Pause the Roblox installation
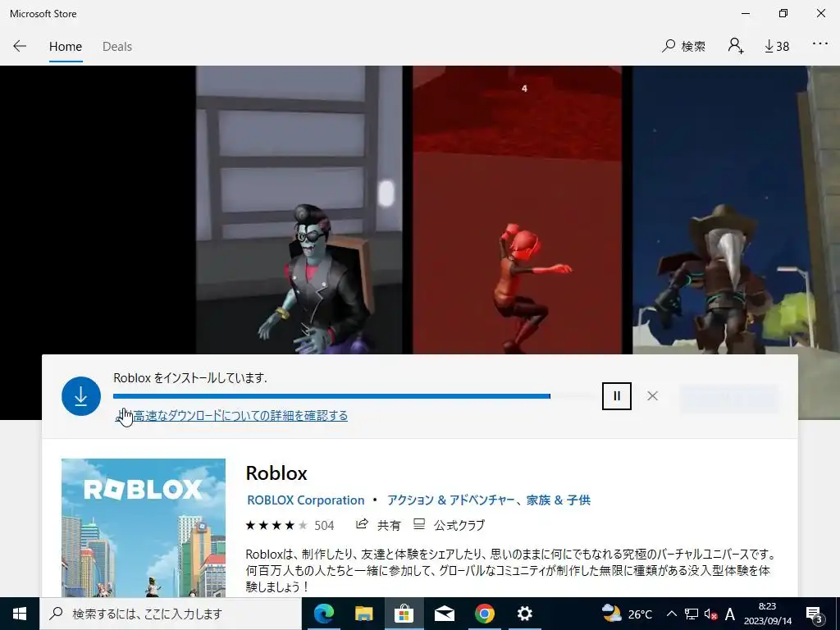 (x=617, y=396)
